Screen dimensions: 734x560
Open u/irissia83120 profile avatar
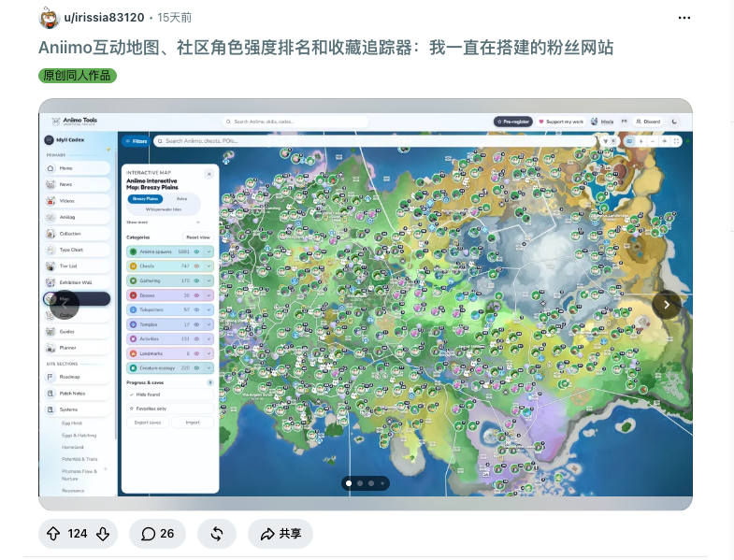[49, 18]
